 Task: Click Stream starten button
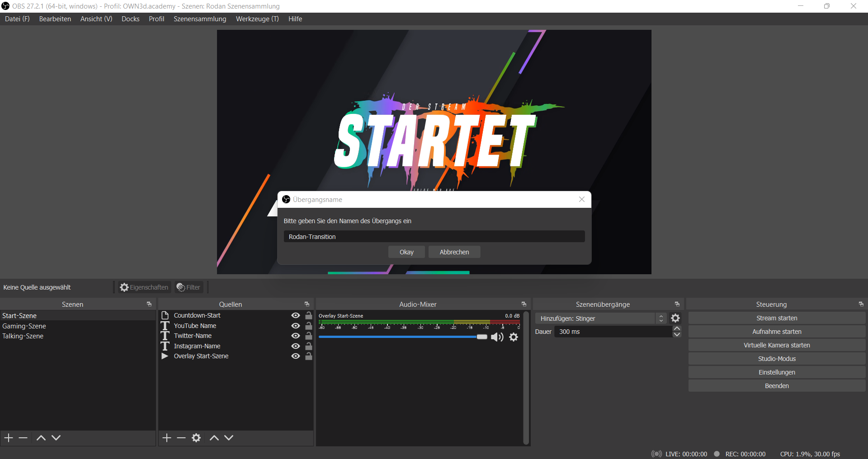[777, 318]
